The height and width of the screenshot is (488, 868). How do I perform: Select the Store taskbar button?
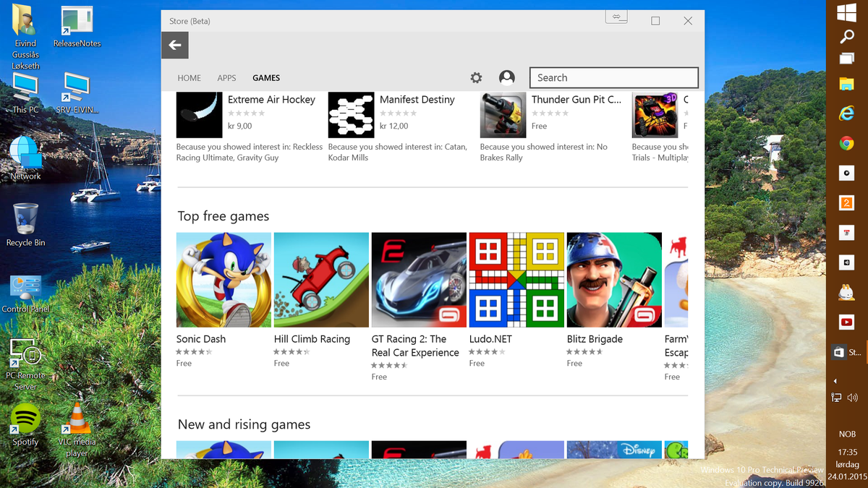click(846, 352)
